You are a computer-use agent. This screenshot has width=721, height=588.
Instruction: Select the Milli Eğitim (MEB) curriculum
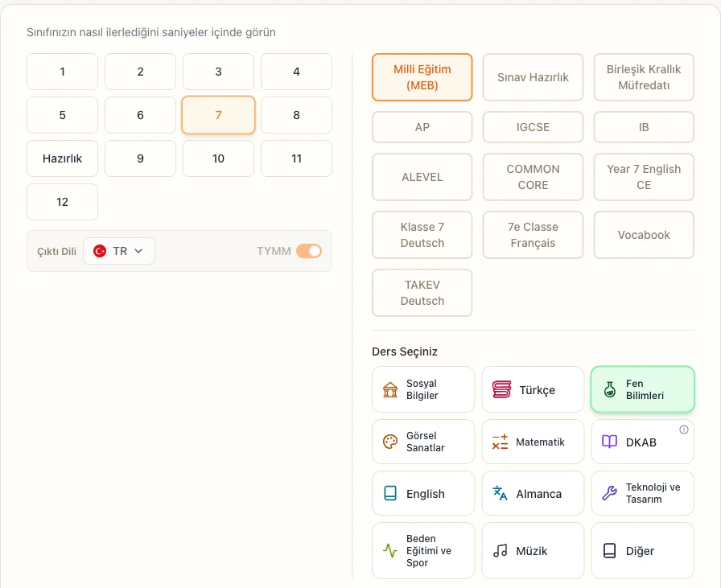[422, 77]
